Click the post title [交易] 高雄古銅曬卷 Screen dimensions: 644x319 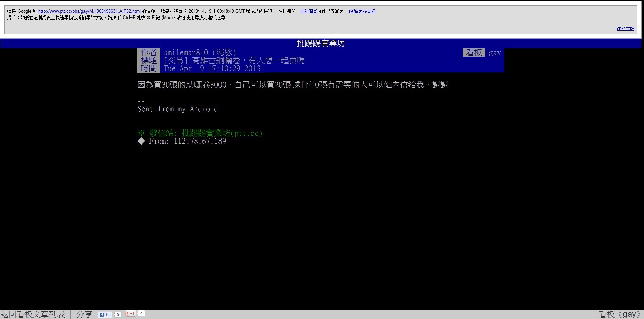click(234, 60)
